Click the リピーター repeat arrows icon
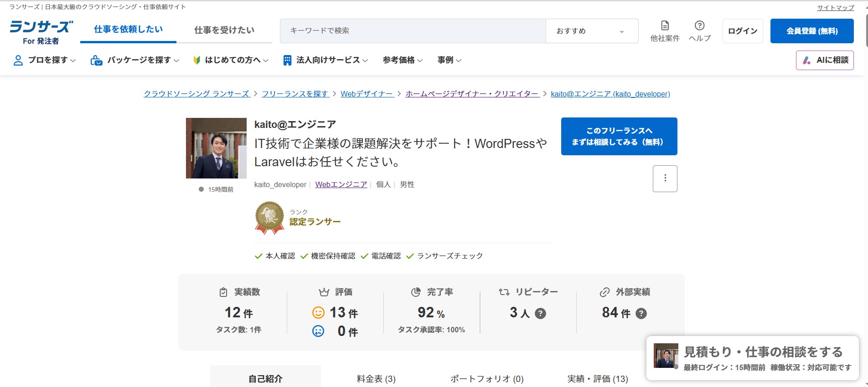Screen dimensions: 868x387 (x=504, y=292)
